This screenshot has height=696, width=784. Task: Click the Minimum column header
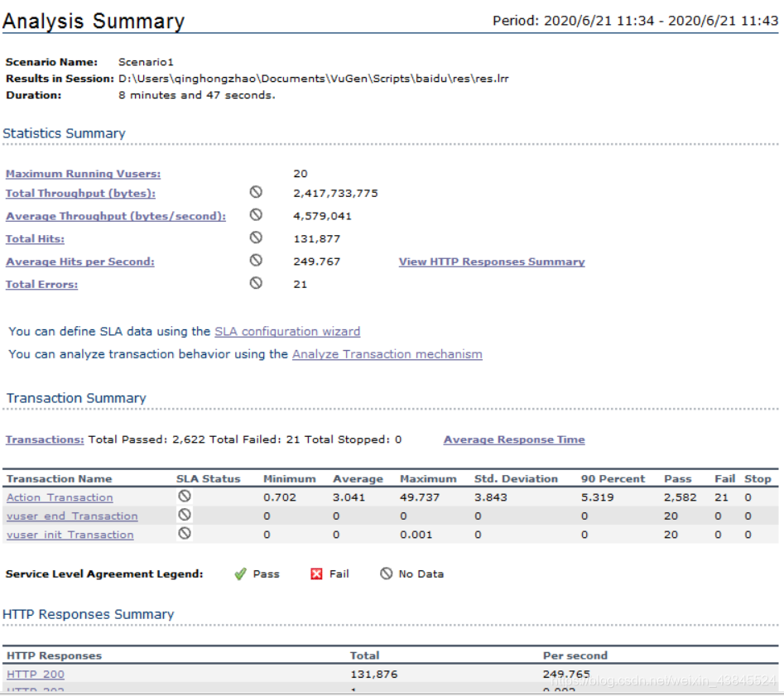290,479
